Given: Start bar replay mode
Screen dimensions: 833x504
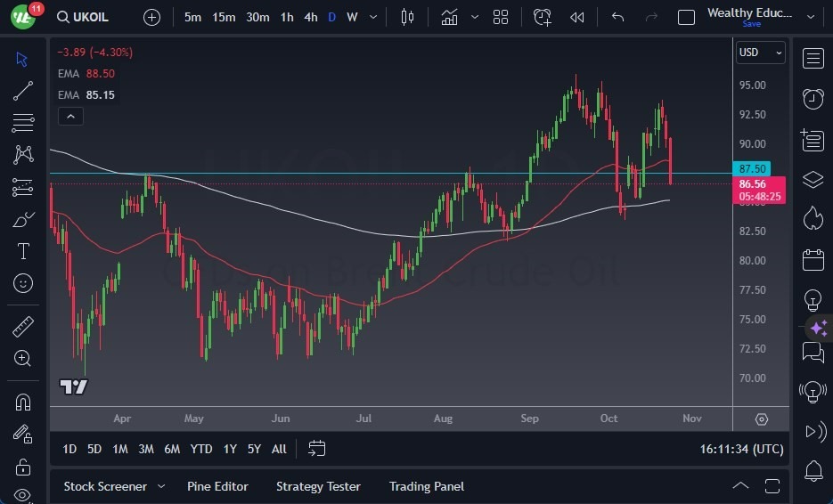Looking at the screenshot, I should point(577,17).
